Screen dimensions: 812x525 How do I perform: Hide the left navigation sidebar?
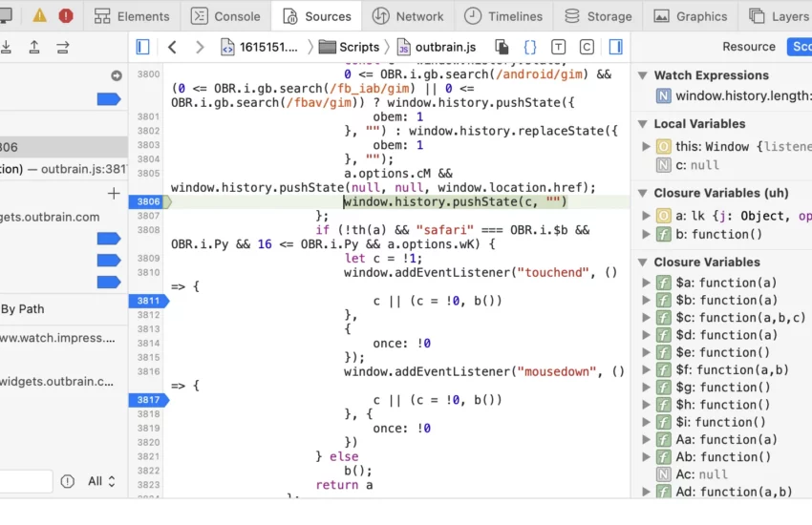click(x=142, y=47)
